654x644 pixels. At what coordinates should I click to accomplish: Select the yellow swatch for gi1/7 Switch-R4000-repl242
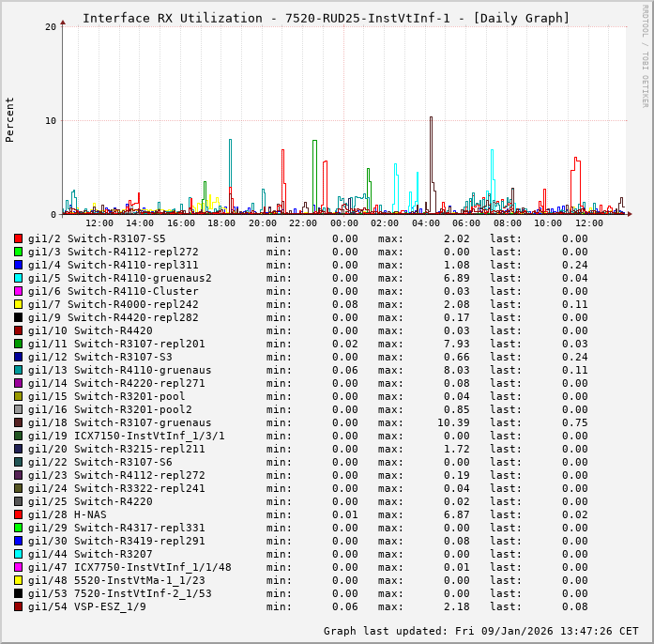point(18,304)
